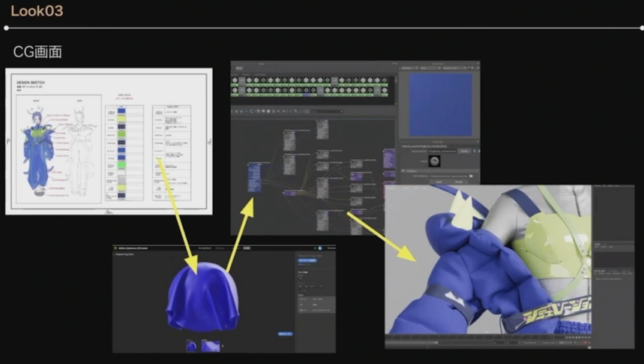Click the blue material preview in Material Viewer
This screenshot has height=364, width=644.
click(x=440, y=104)
